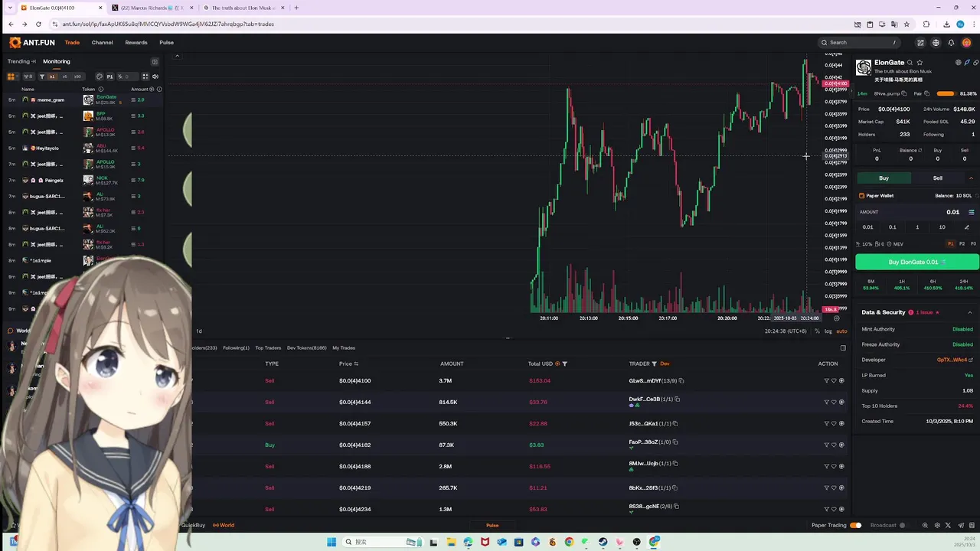Open chart settings gear icon
980x551 pixels.
coord(836,318)
